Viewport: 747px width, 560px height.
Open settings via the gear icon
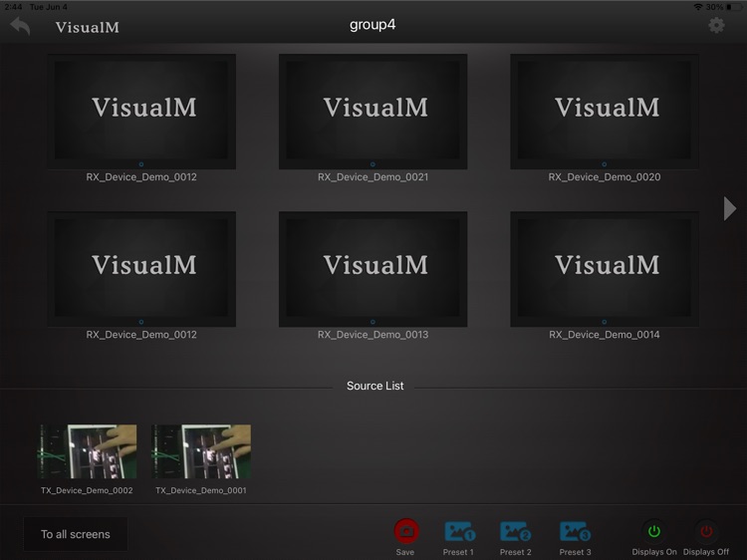coord(716,25)
